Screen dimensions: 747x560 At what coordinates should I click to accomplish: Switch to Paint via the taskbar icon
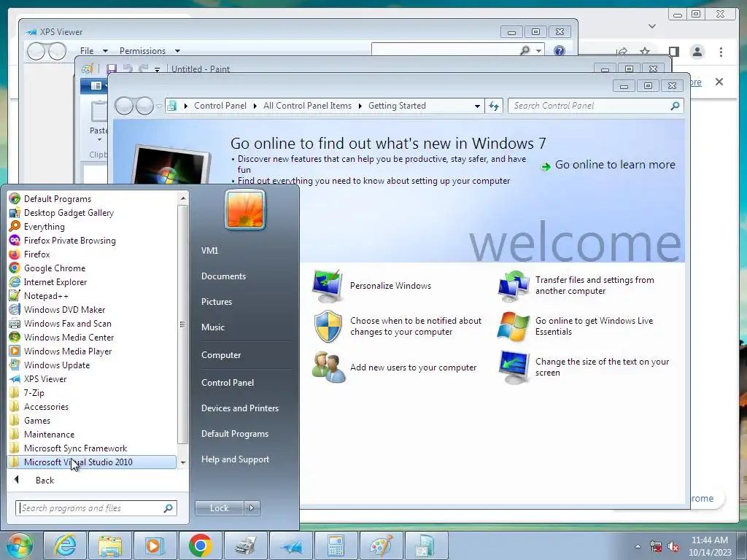click(381, 545)
